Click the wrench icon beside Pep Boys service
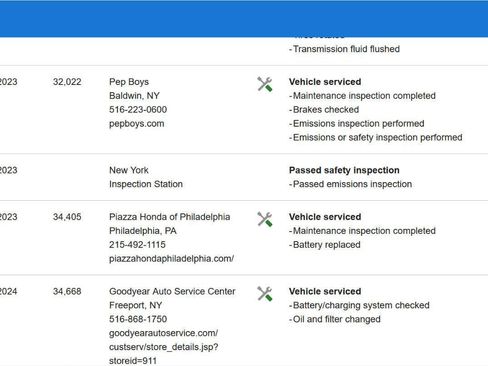Screen dimensions: 488x366 pos(265,84)
